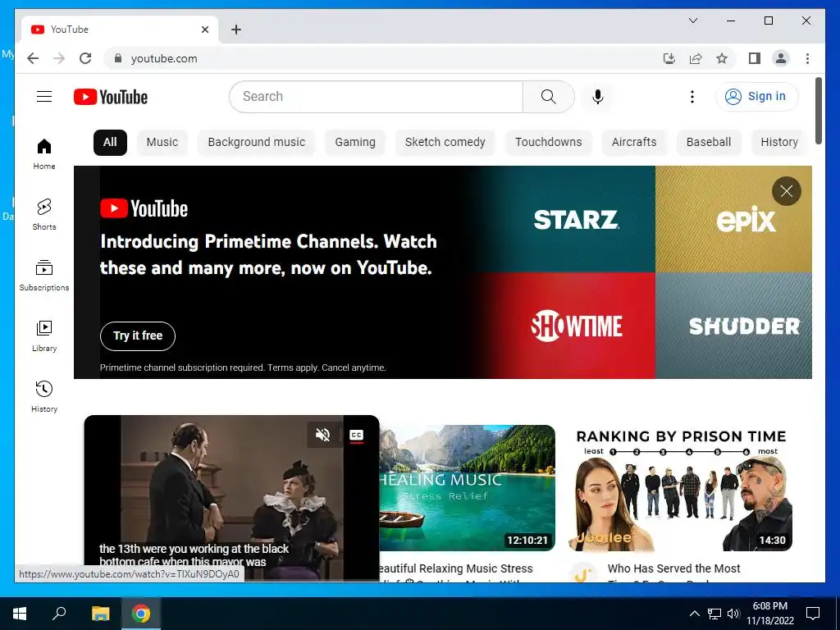
Task: Select the All filter chip
Action: (x=110, y=142)
